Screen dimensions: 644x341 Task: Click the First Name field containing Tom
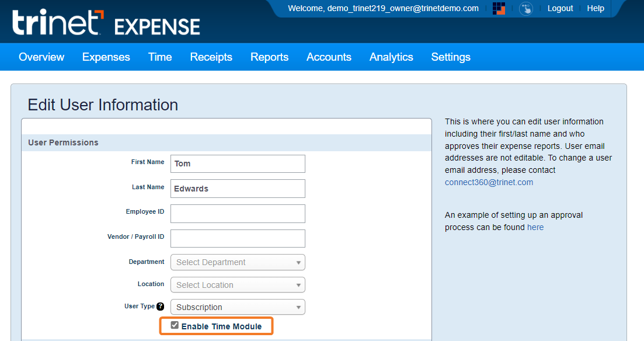coord(238,163)
